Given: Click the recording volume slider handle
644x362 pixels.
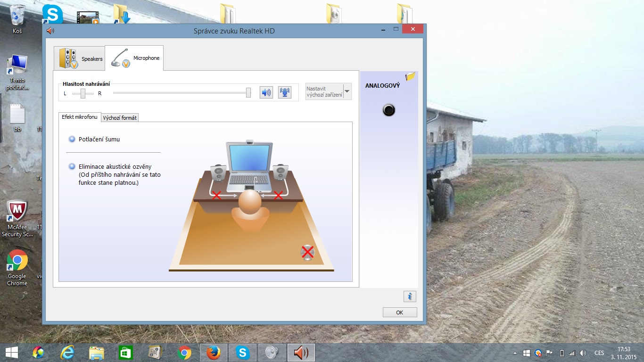Looking at the screenshot, I should click(248, 93).
